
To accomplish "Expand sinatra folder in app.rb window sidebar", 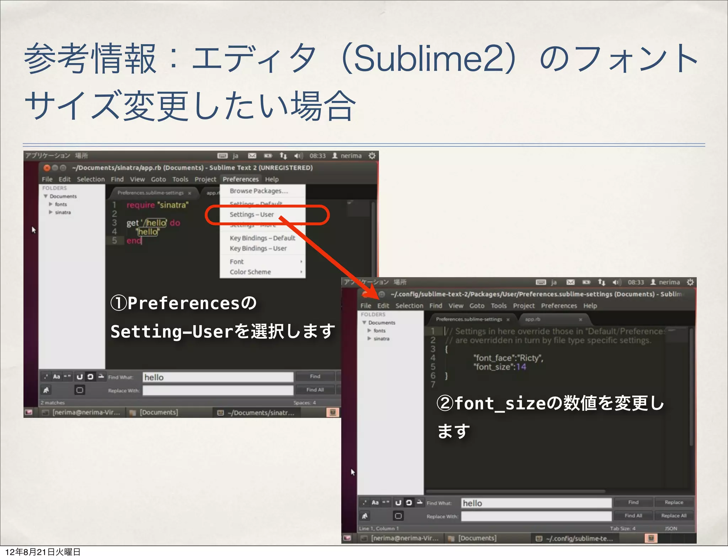I will click(x=51, y=212).
